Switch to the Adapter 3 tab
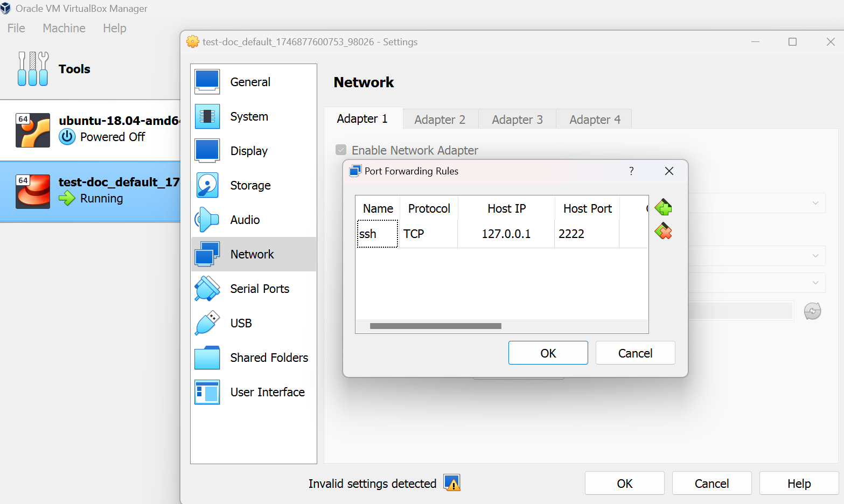Image resolution: width=844 pixels, height=504 pixels. tap(518, 120)
